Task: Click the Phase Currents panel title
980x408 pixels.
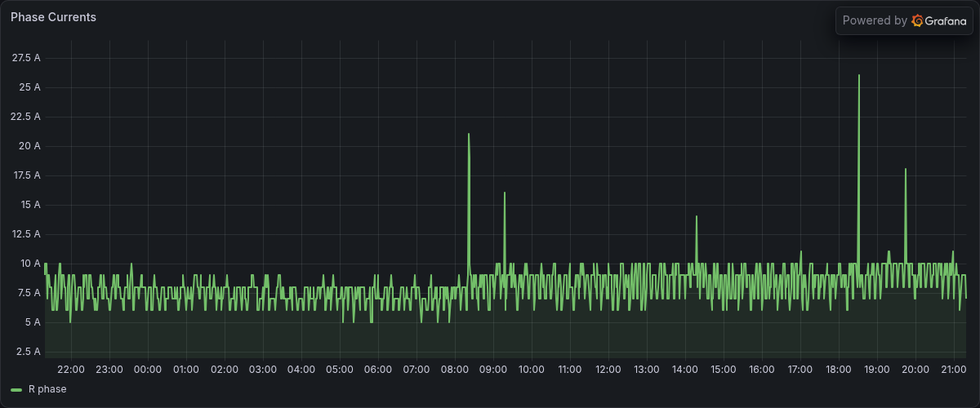Action: click(53, 17)
